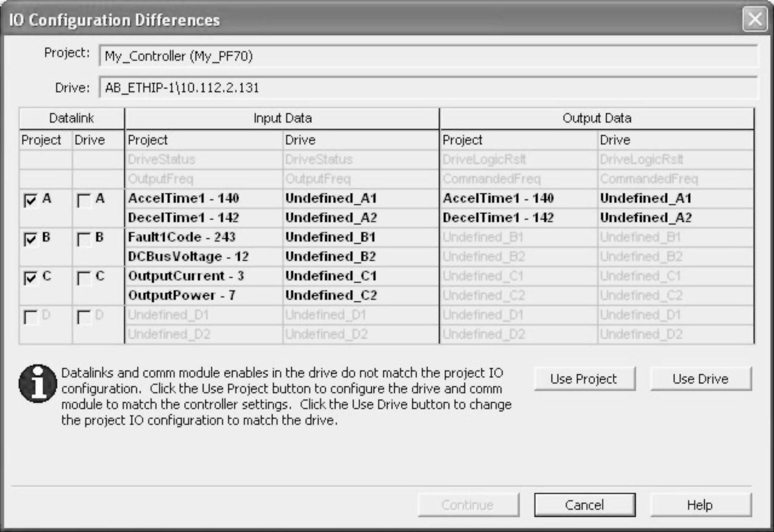The image size is (774, 532).
Task: Select cell DCBusVoltage - 12
Action: pos(204,257)
